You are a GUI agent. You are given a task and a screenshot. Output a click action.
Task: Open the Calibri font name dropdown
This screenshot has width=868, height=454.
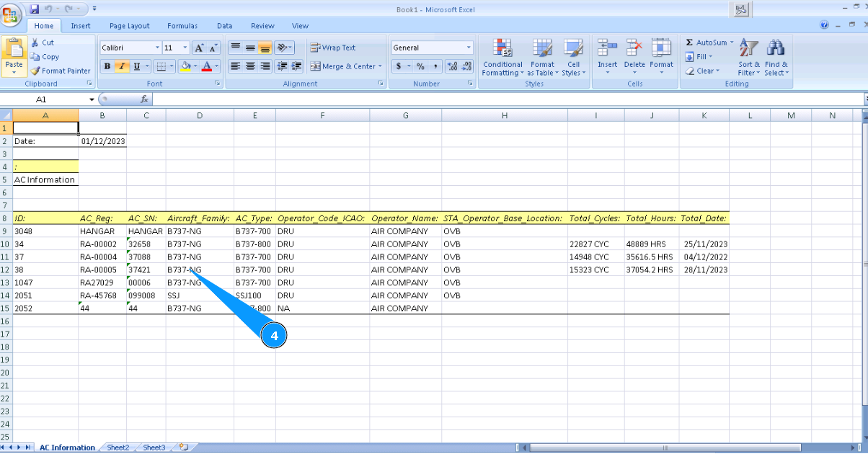157,48
